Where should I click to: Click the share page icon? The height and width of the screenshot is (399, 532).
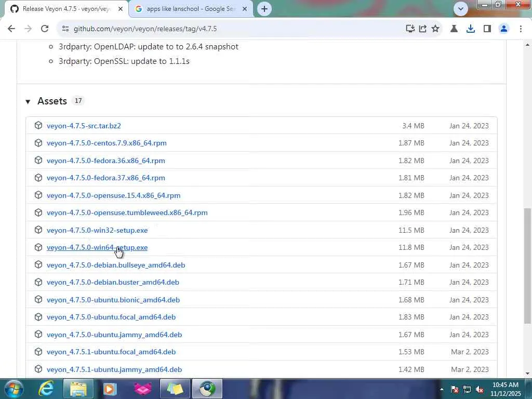pos(423,29)
